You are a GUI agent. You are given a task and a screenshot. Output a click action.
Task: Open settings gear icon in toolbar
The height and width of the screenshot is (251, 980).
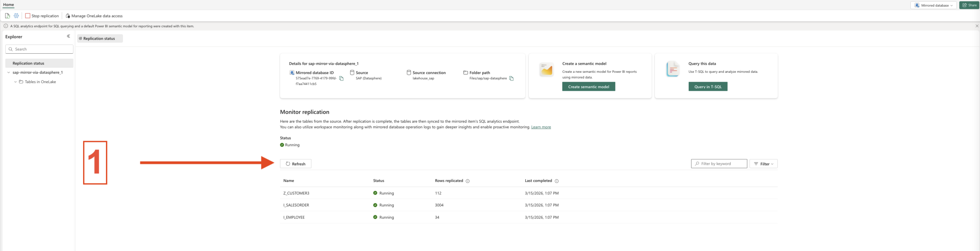[16, 16]
